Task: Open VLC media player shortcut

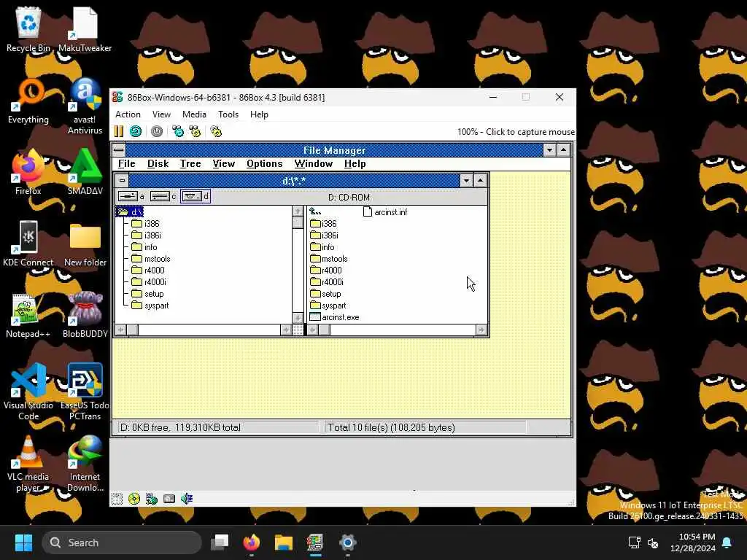Action: (x=28, y=463)
